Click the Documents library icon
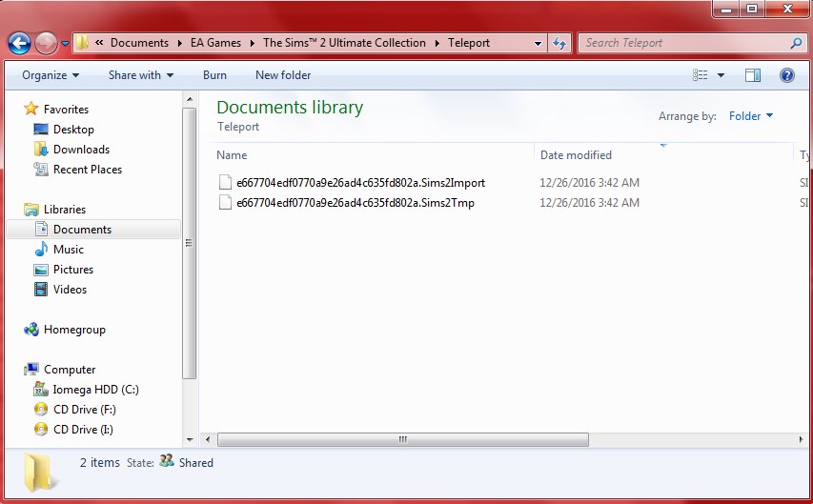The image size is (813, 504). (41, 229)
